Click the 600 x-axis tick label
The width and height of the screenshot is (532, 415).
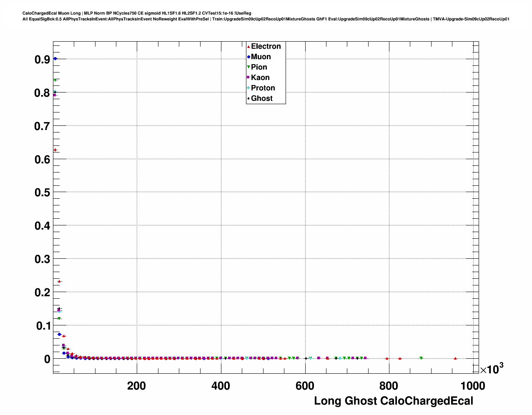(x=305, y=386)
